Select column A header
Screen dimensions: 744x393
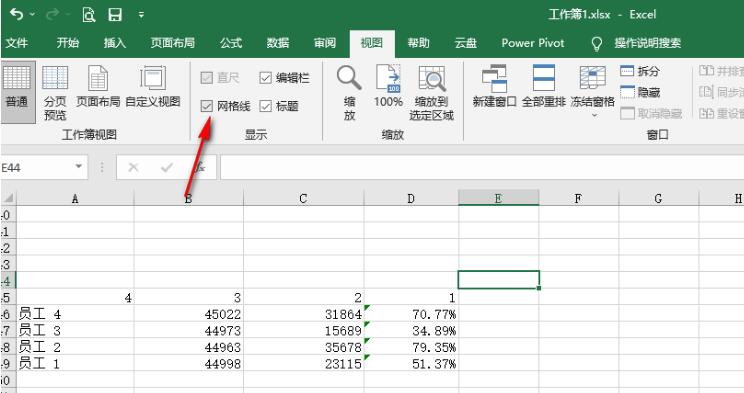point(75,198)
